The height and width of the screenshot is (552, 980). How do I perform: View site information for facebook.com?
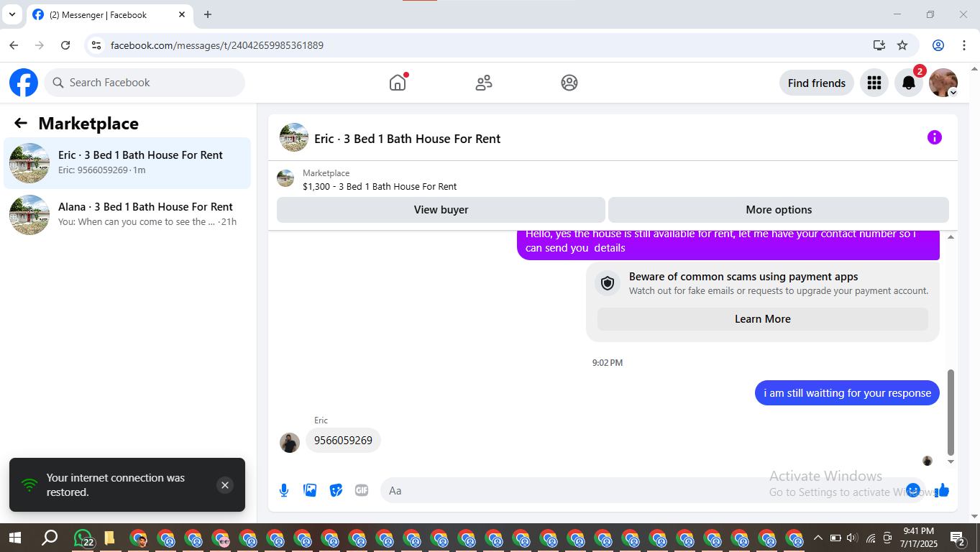pyautogui.click(x=96, y=45)
